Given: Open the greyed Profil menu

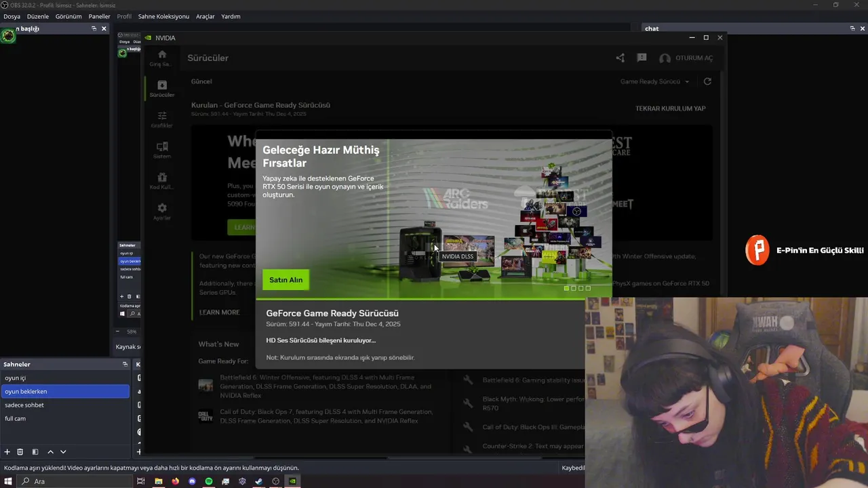Looking at the screenshot, I should pos(124,16).
